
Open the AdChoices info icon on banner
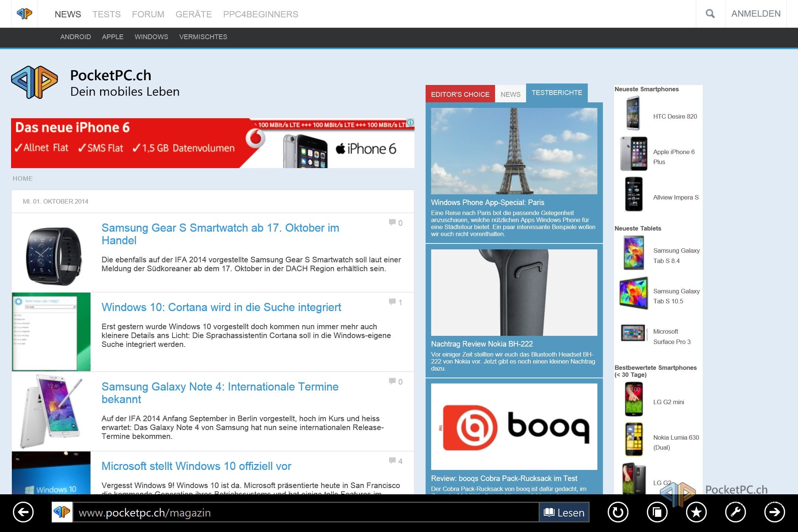tap(410, 122)
